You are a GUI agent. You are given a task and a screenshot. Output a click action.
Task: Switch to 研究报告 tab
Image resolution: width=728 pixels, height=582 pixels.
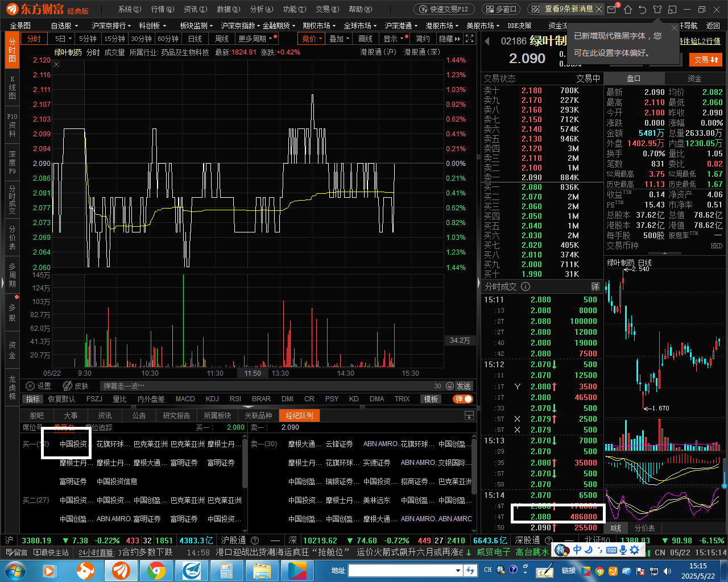tap(176, 415)
